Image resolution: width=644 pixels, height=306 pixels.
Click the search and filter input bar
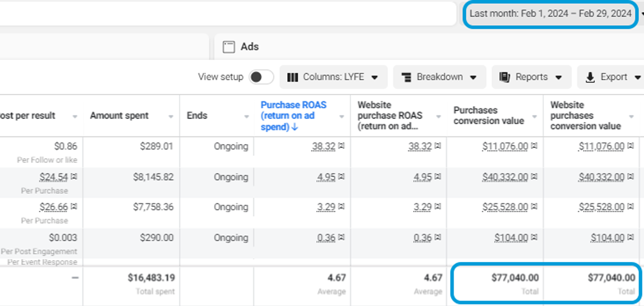(227, 13)
